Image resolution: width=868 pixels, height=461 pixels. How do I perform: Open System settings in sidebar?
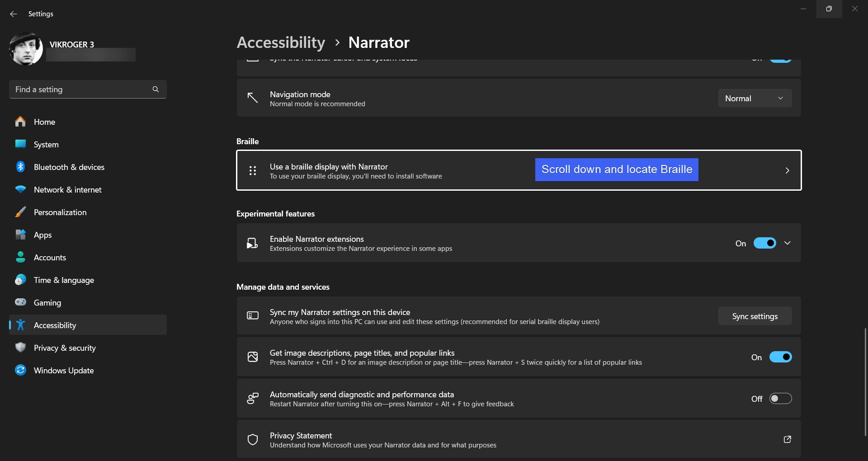(88, 144)
